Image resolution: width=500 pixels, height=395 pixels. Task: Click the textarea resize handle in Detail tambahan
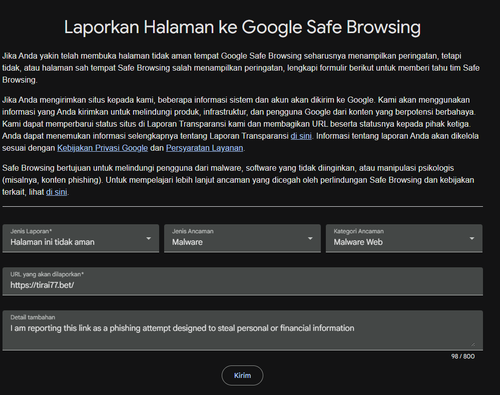(x=473, y=344)
